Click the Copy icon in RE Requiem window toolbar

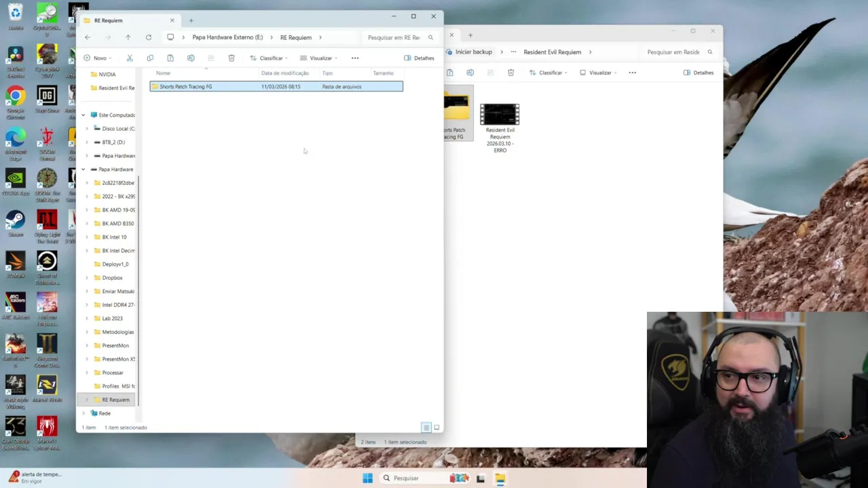click(150, 58)
